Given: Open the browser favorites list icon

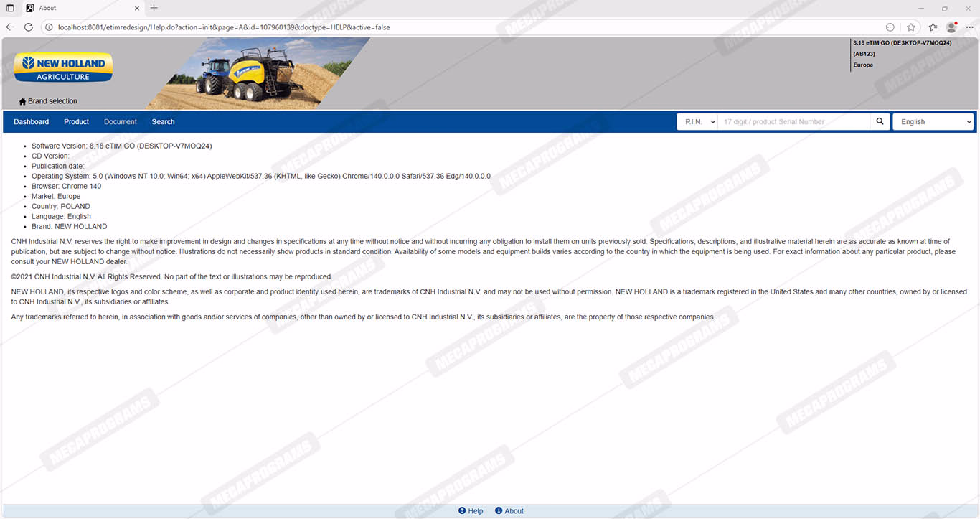Looking at the screenshot, I should click(933, 27).
